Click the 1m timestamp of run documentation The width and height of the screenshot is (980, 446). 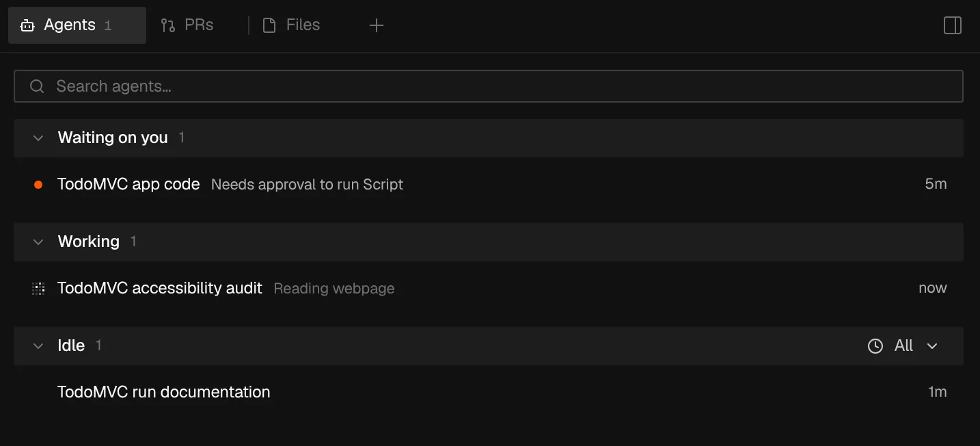[x=937, y=392]
